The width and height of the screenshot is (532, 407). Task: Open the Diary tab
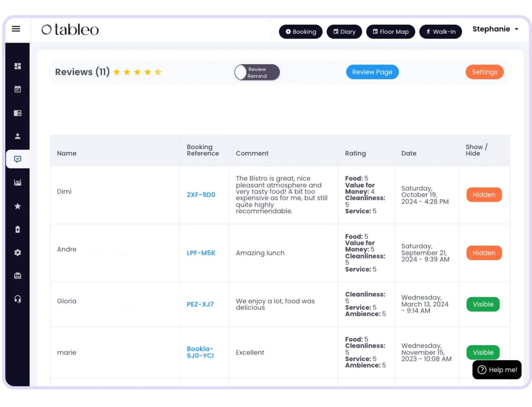coord(344,32)
